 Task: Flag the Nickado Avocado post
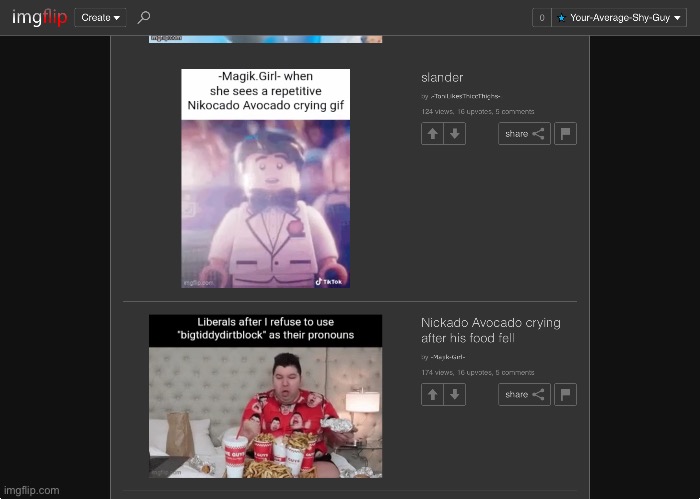click(x=565, y=394)
